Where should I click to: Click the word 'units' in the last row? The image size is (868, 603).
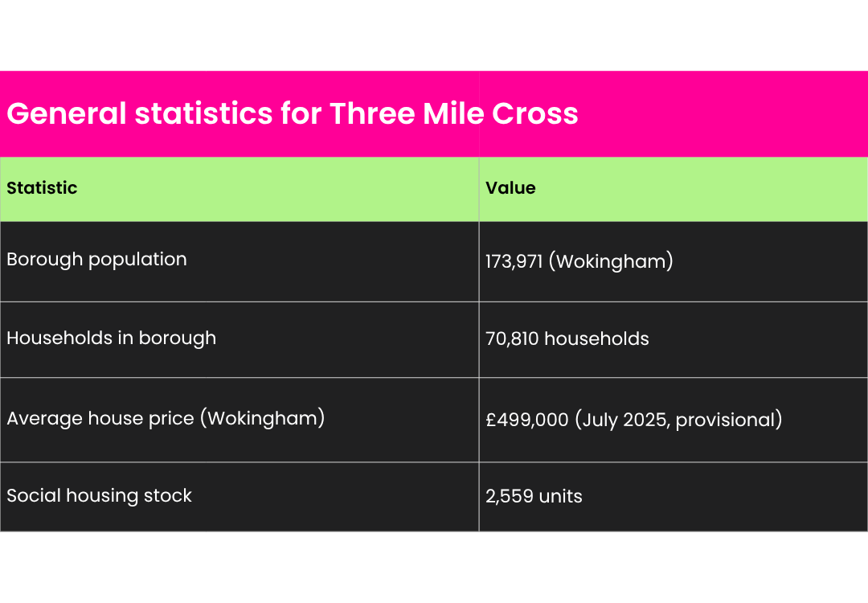(x=560, y=496)
